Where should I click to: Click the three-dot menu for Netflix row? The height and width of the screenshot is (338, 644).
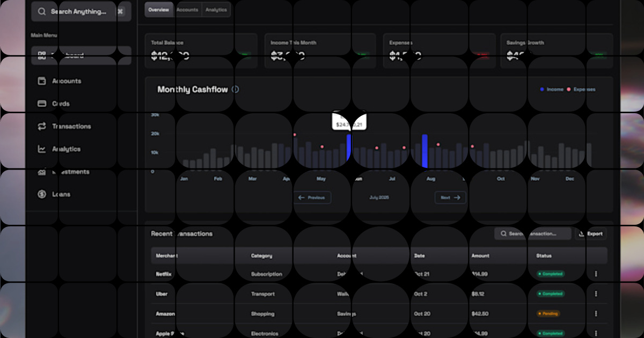[x=596, y=274]
